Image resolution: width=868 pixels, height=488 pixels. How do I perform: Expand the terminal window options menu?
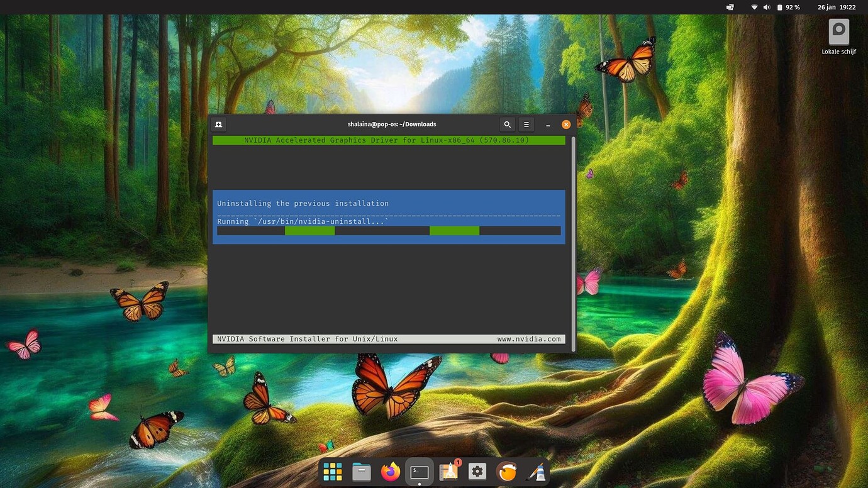(526, 124)
